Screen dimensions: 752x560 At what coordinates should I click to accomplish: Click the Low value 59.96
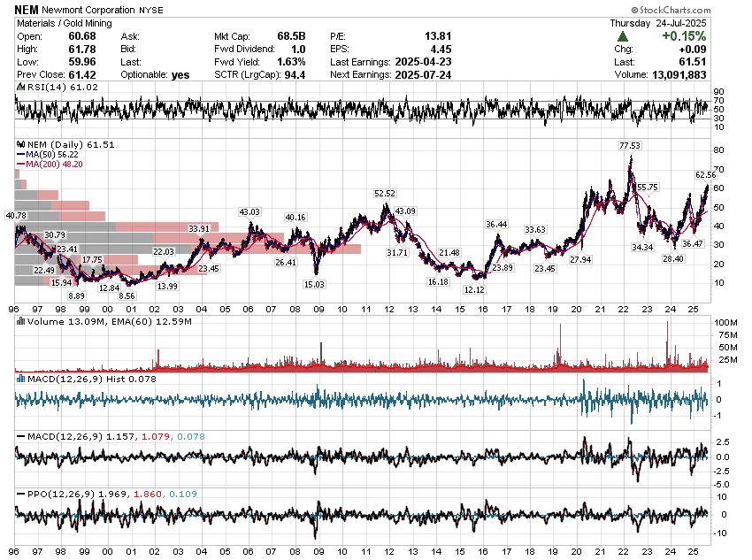82,62
